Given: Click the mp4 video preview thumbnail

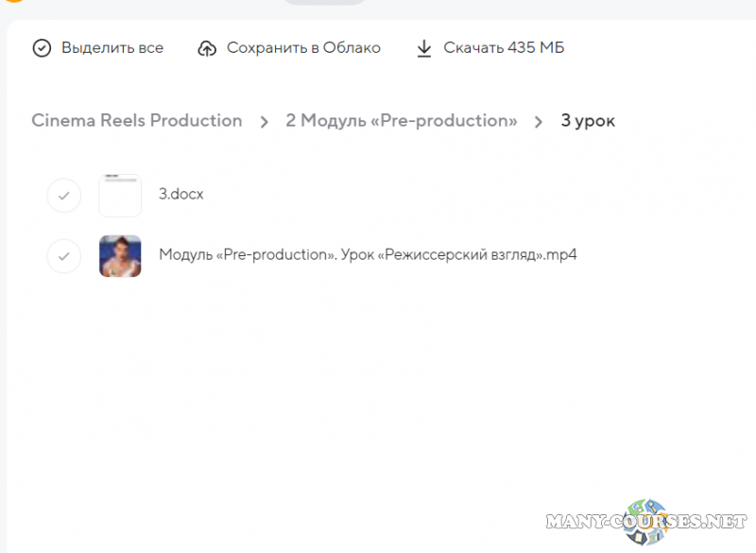Looking at the screenshot, I should tap(120, 255).
